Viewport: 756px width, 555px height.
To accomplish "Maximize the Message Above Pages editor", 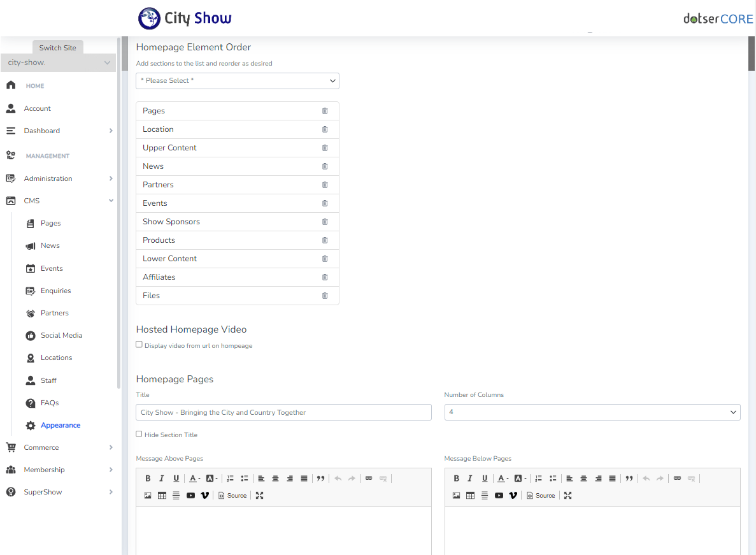I will pyautogui.click(x=259, y=496).
